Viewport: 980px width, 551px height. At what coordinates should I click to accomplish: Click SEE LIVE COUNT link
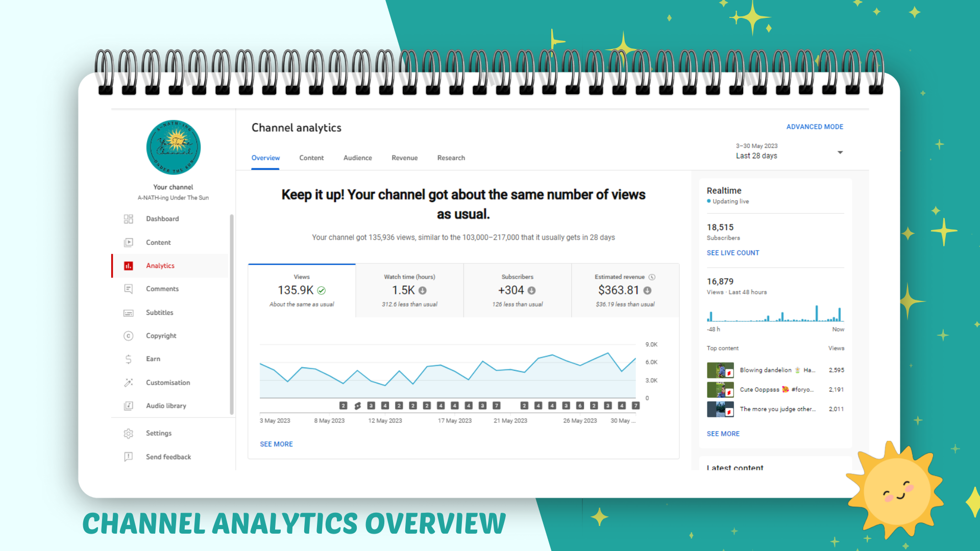[x=732, y=253]
